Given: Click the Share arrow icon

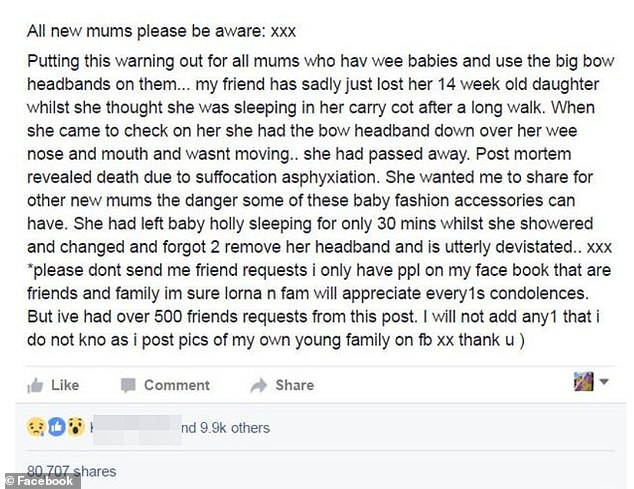Looking at the screenshot, I should [x=258, y=385].
